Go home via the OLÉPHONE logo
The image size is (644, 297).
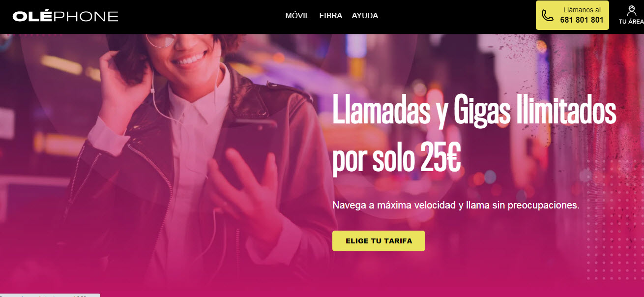65,16
